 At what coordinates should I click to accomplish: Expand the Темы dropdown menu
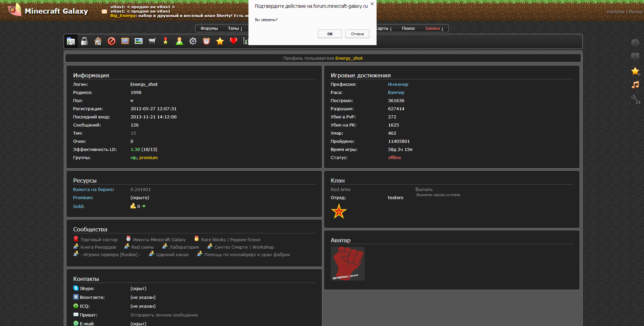click(235, 28)
